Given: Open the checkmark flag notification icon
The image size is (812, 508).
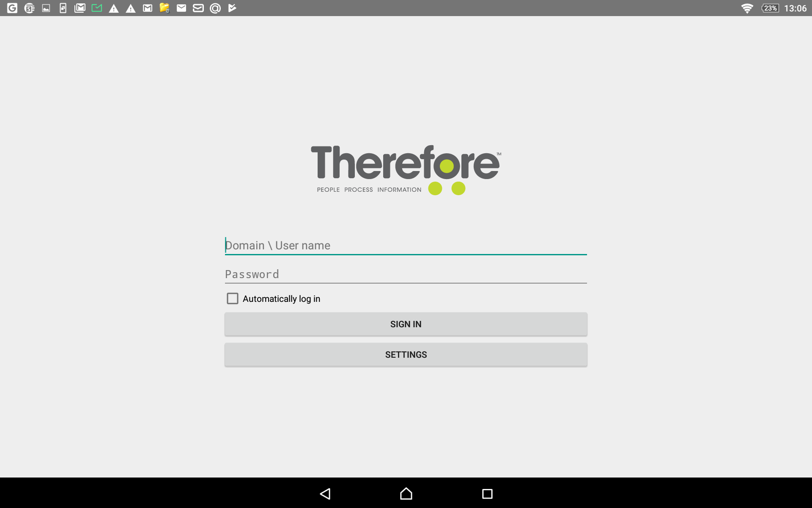Looking at the screenshot, I should [232, 8].
